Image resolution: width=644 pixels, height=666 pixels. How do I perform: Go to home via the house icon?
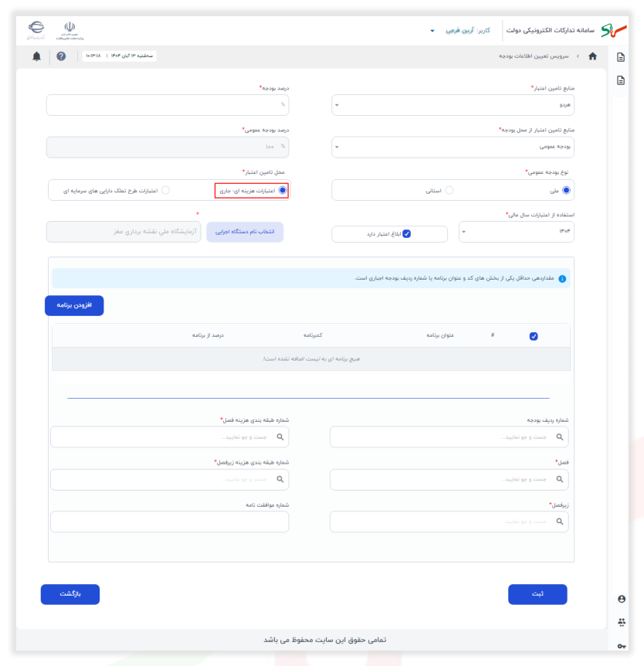tap(592, 56)
